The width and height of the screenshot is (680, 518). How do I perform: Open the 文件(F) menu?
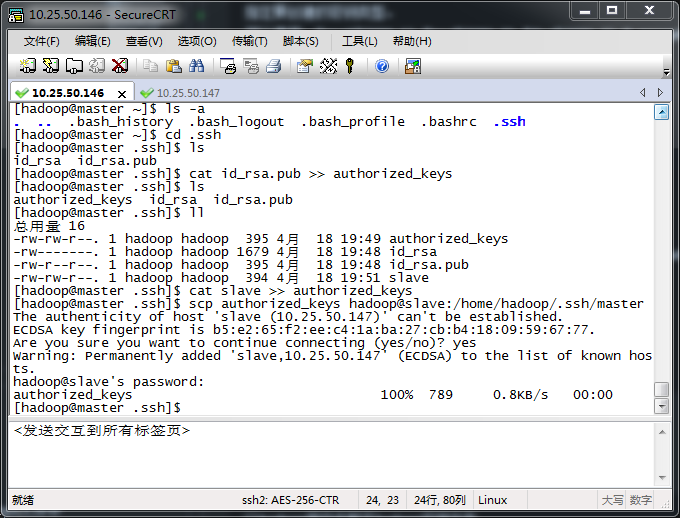[41, 41]
